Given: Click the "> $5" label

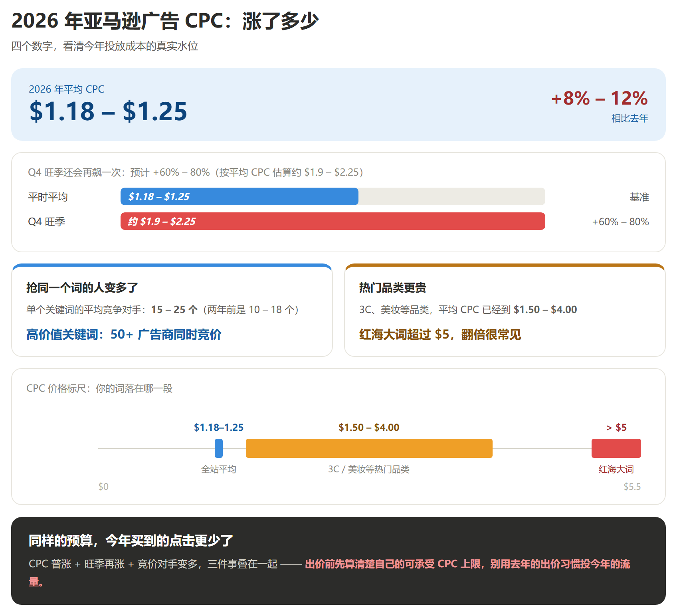Looking at the screenshot, I should (x=616, y=427).
